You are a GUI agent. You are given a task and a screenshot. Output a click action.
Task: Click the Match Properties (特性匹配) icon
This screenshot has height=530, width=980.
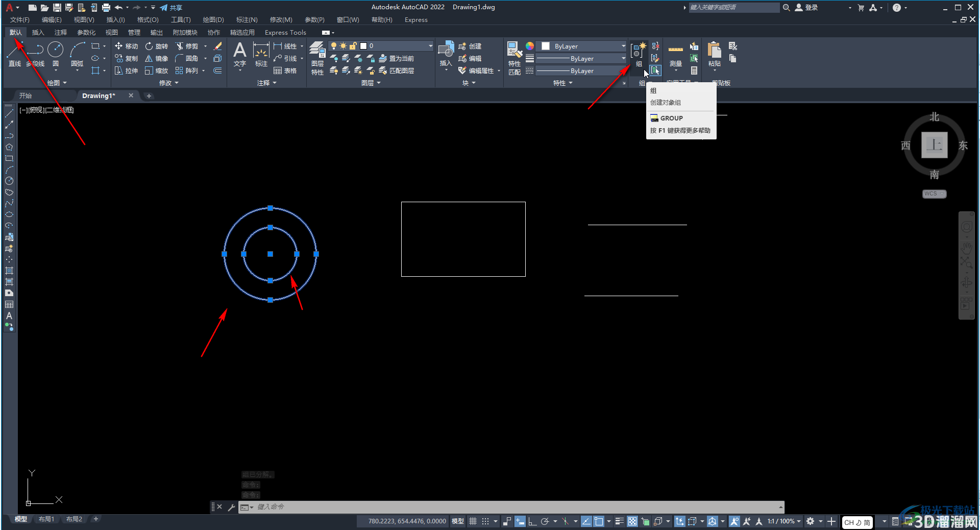pos(514,58)
